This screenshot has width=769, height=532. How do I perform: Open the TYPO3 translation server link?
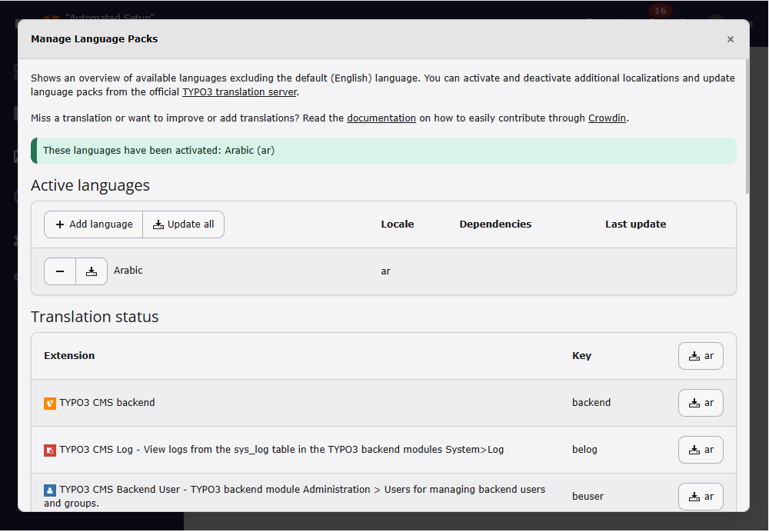click(x=239, y=91)
